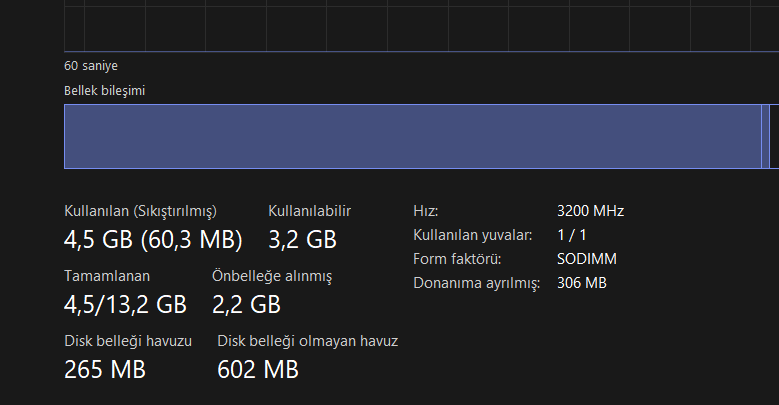
Task: Click the 265 MB paged pool value
Action: coord(105,370)
